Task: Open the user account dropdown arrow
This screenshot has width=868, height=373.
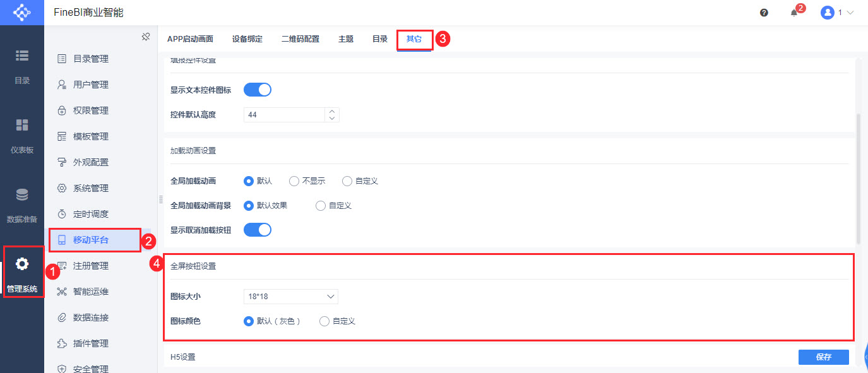Action: click(850, 13)
